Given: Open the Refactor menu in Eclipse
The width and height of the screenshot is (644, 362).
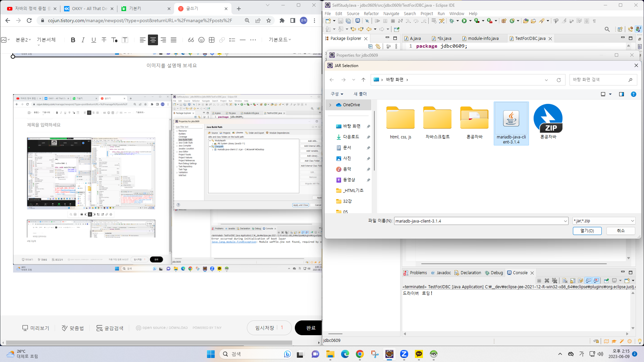Looking at the screenshot, I should 371,14.
